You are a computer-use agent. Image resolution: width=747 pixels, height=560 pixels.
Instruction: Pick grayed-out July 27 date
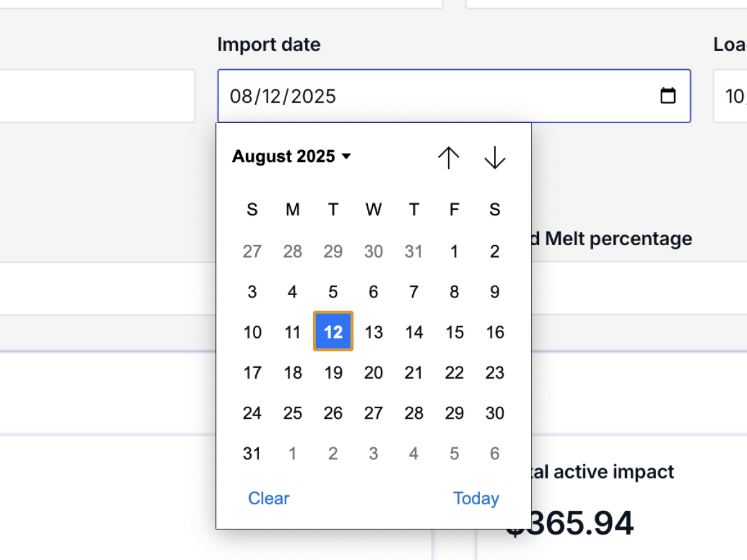pos(252,251)
